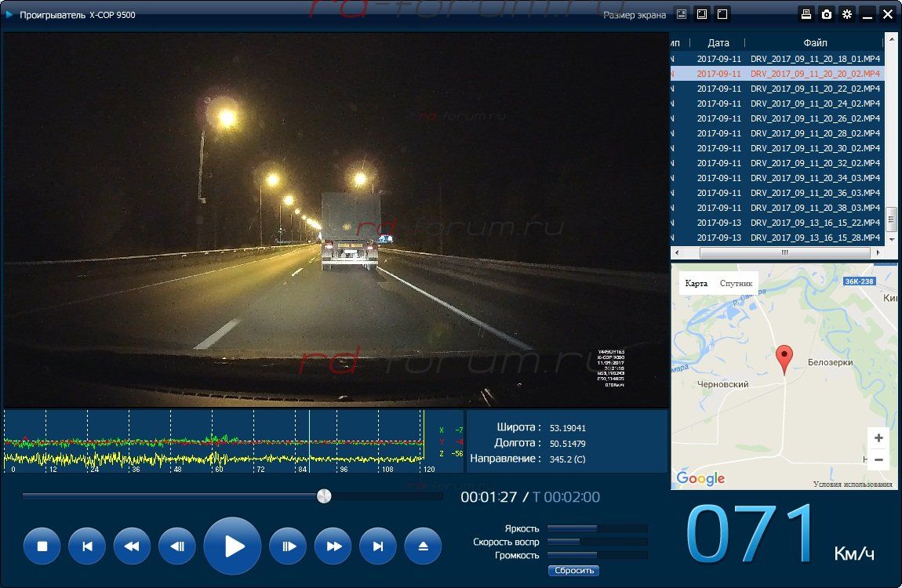902x588 pixels.
Task: Stop video playback
Action: [42, 546]
